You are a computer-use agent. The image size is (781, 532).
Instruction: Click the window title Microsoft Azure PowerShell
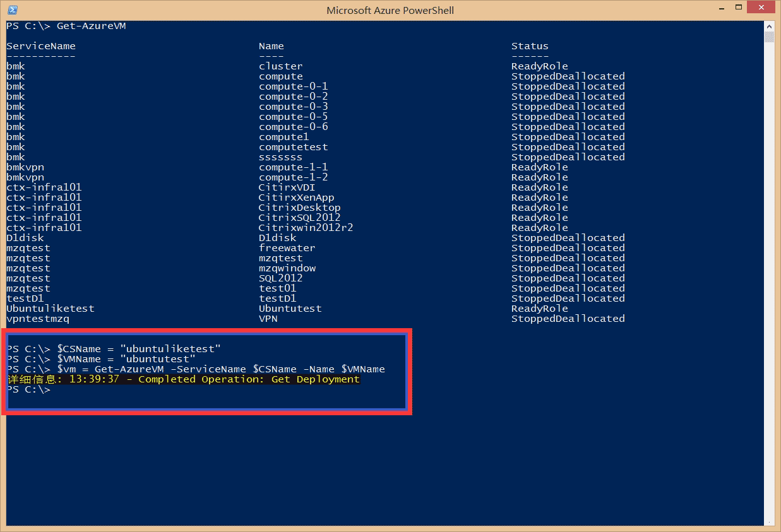tap(390, 10)
